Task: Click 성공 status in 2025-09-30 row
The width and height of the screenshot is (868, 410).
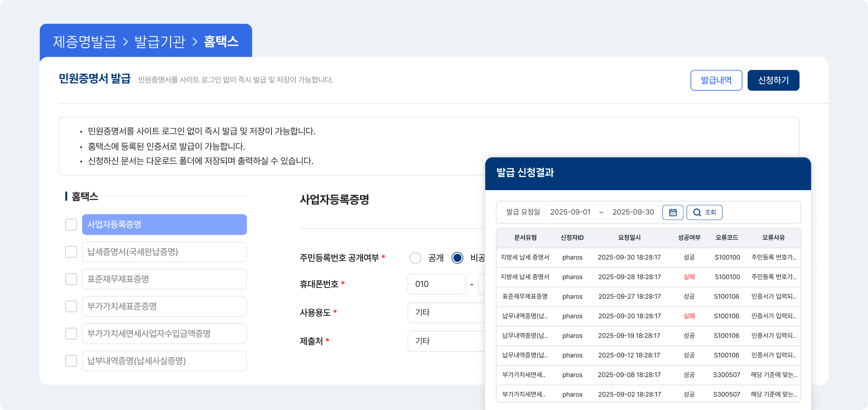Action: point(689,258)
